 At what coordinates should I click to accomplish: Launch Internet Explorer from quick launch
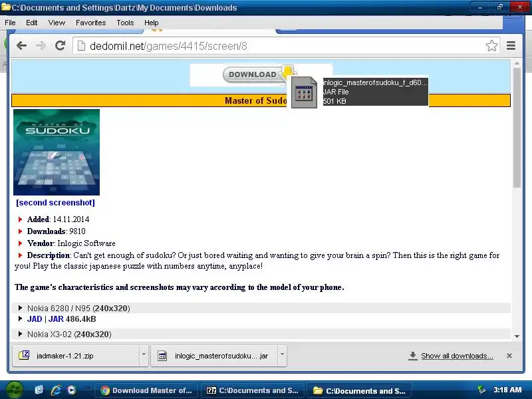(x=56, y=390)
